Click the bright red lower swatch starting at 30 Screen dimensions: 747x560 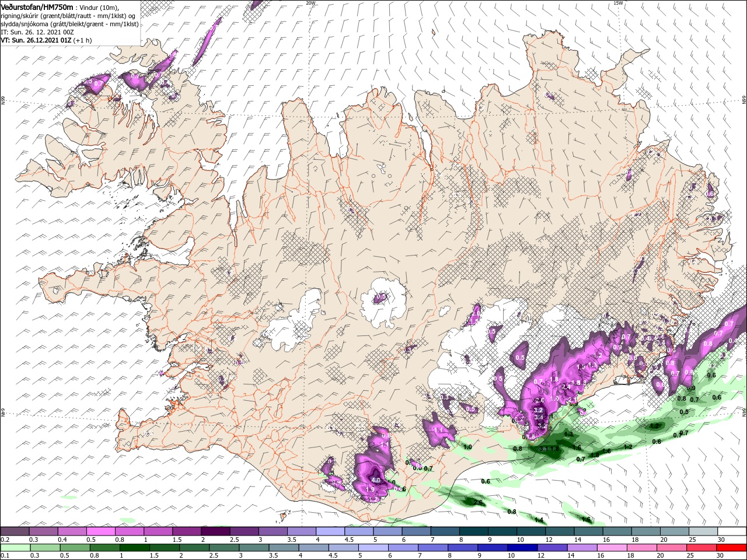(x=731, y=548)
